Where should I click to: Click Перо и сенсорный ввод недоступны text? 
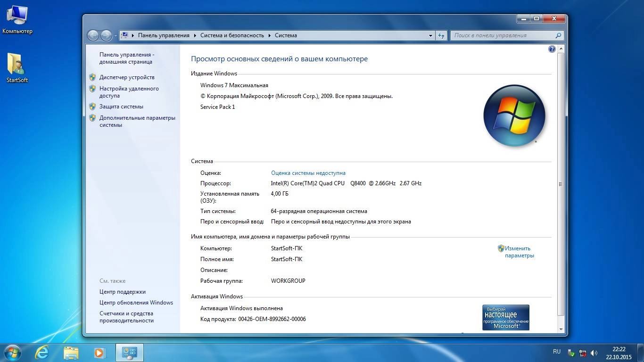point(341,222)
